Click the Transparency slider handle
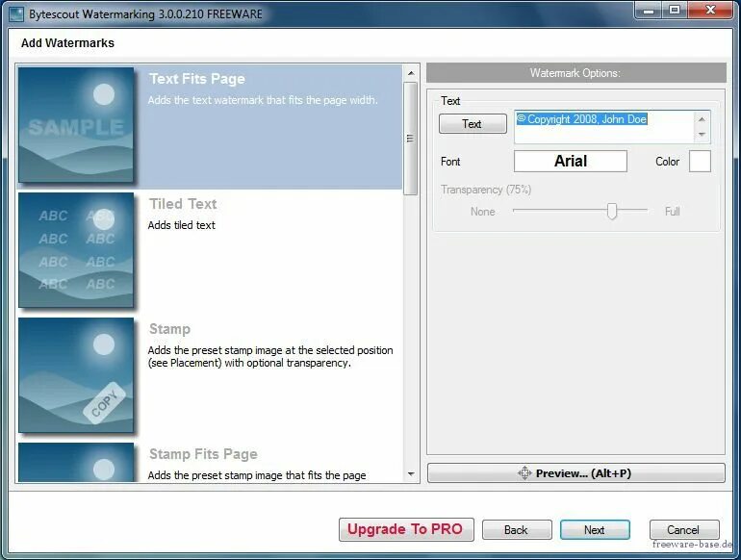 click(612, 211)
